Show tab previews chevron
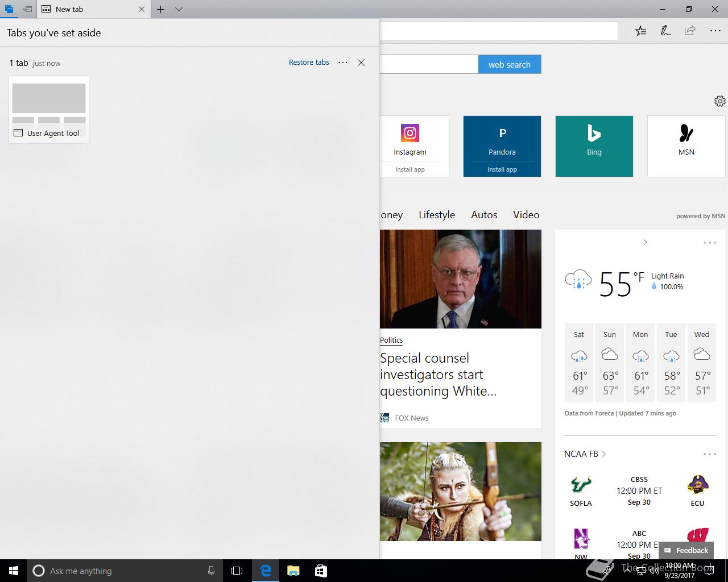This screenshot has width=728, height=582. 179,9
